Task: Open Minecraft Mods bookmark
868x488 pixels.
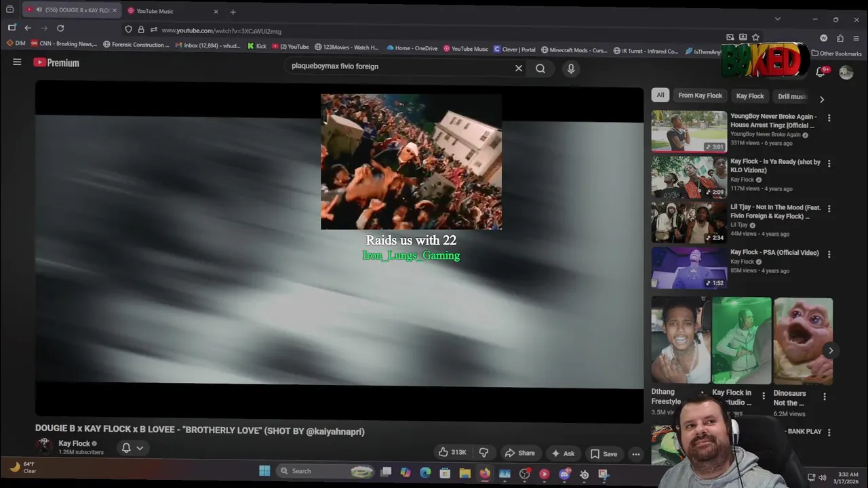Action: pyautogui.click(x=574, y=50)
